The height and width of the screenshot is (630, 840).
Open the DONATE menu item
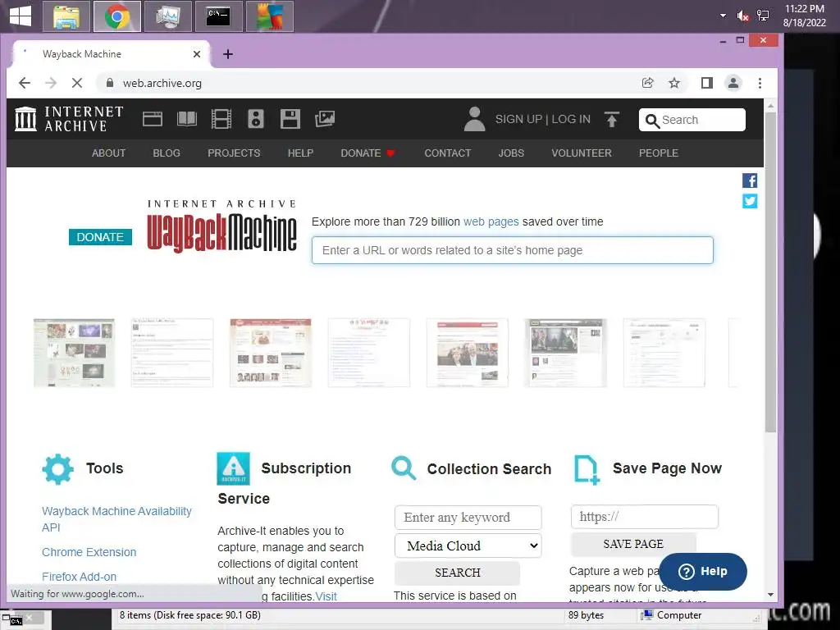(367, 153)
